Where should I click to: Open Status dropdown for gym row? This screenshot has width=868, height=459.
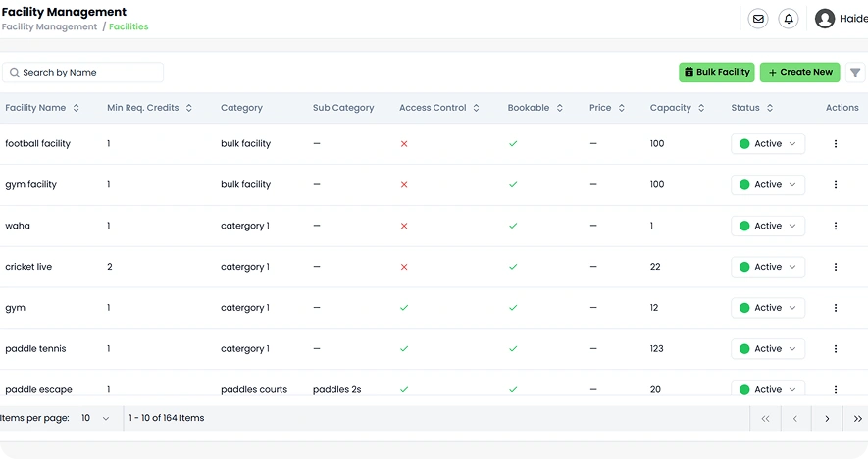(x=768, y=308)
